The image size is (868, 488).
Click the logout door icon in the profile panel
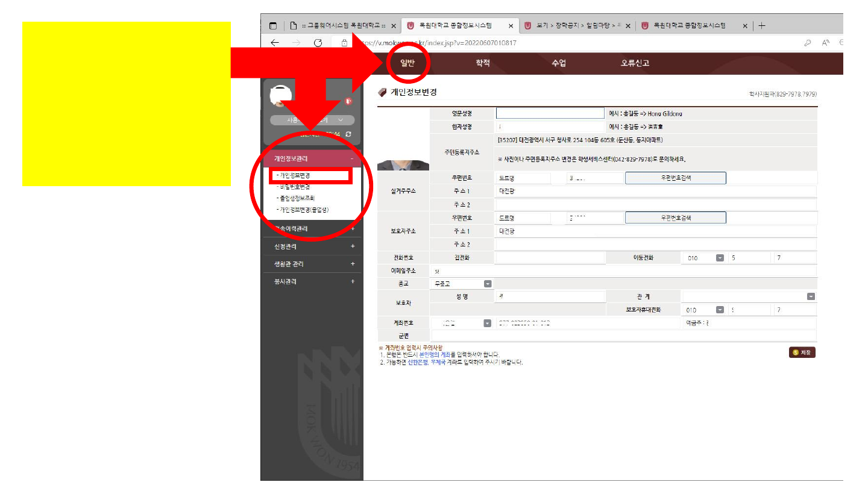(348, 101)
